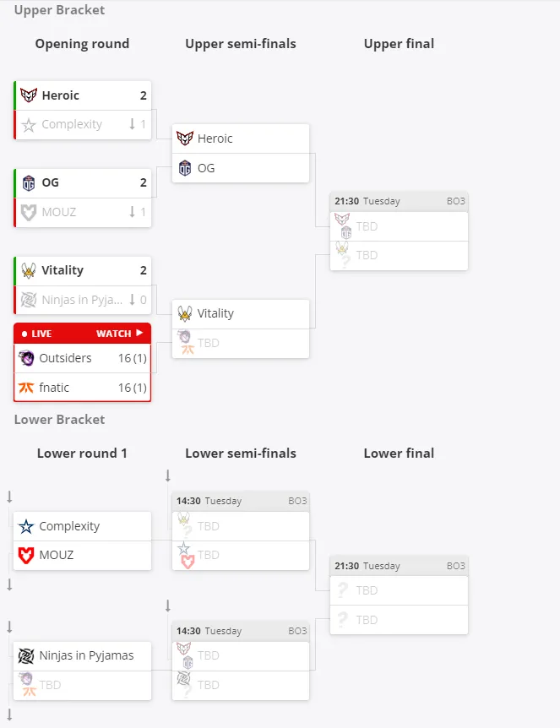The width and height of the screenshot is (560, 728).
Task: Open the 21:30 Tuesday upper final match
Action: tap(399, 201)
